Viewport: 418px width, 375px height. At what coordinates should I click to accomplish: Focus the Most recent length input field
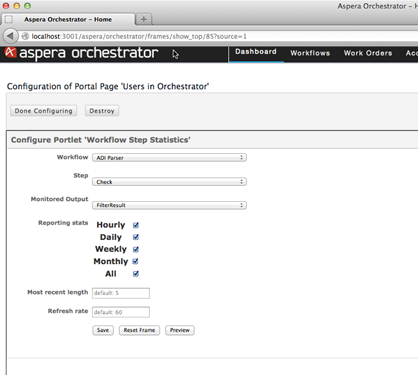click(x=121, y=293)
